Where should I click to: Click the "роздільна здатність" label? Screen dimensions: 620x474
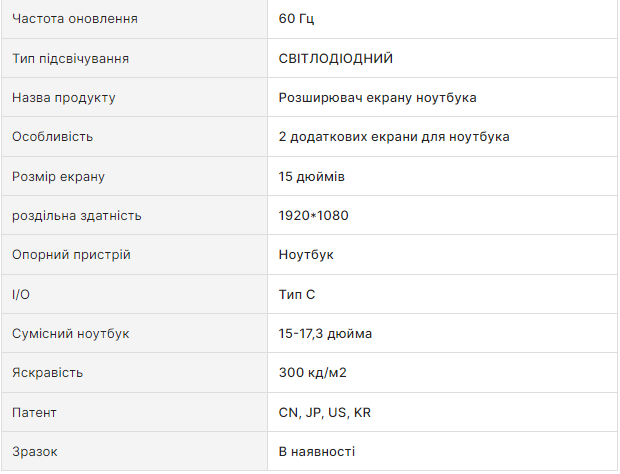(77, 216)
